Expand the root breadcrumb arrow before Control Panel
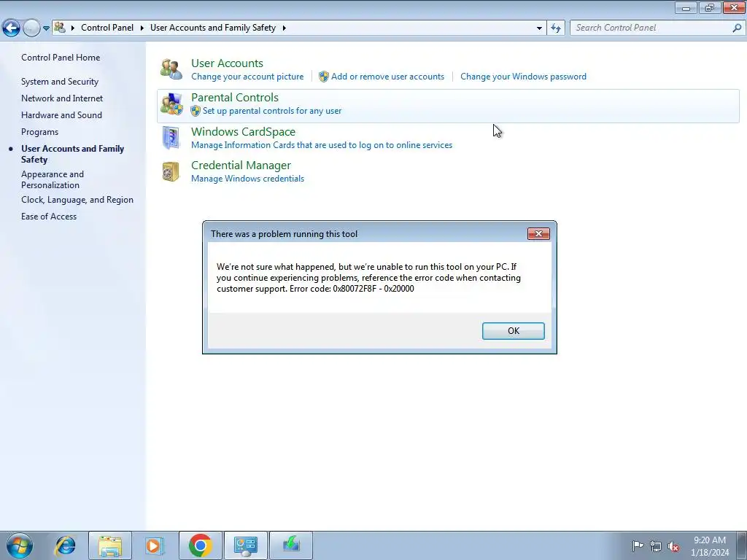This screenshot has width=747, height=560. pos(73,28)
